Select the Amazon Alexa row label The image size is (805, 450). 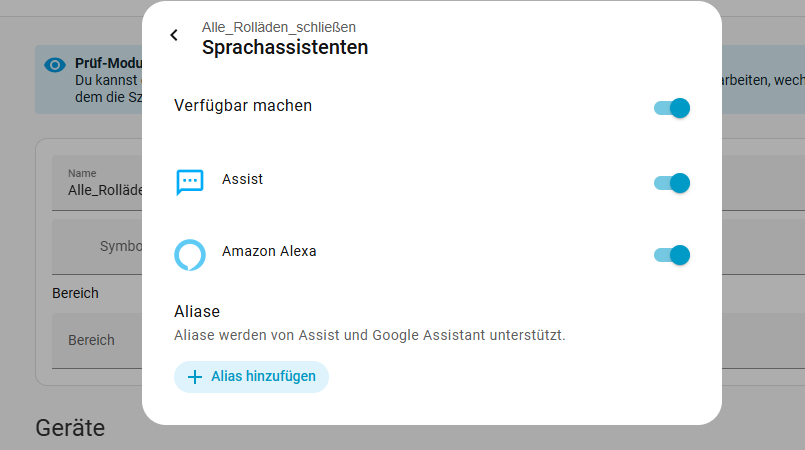pyautogui.click(x=269, y=251)
